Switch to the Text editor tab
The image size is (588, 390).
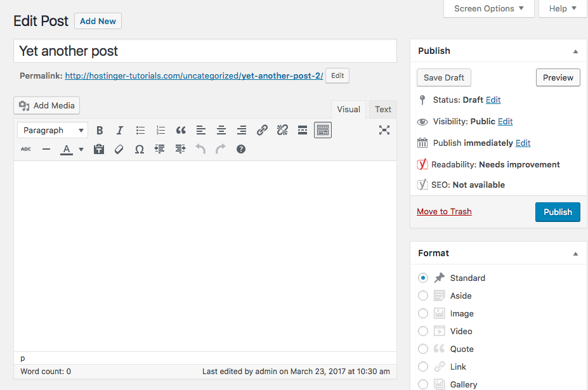coord(382,109)
